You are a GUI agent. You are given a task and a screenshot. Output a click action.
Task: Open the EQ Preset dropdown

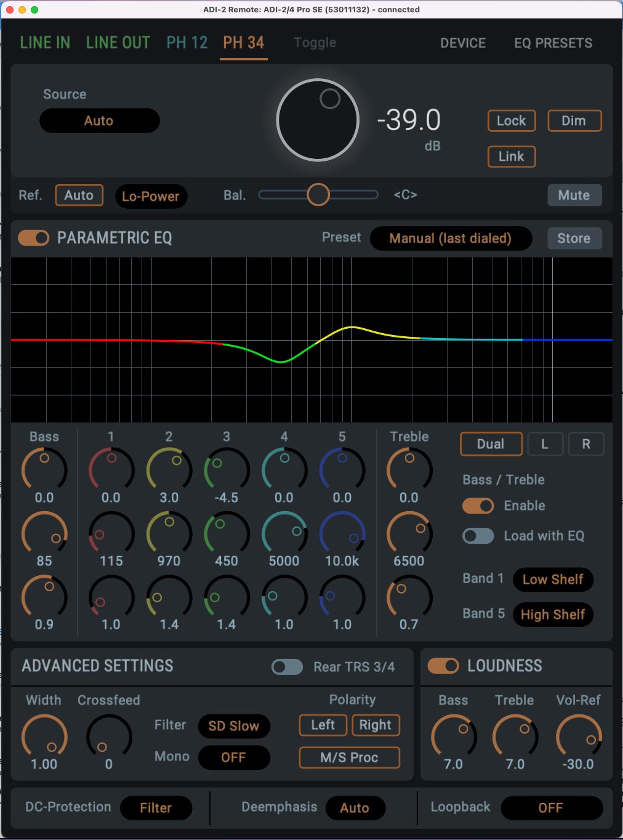tap(451, 238)
